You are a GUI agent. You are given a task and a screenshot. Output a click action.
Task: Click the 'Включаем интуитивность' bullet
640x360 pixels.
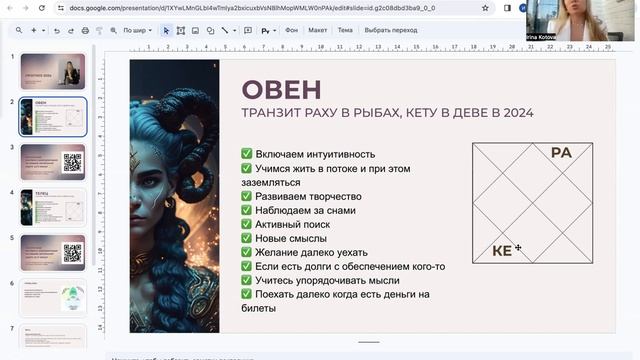pyautogui.click(x=315, y=154)
